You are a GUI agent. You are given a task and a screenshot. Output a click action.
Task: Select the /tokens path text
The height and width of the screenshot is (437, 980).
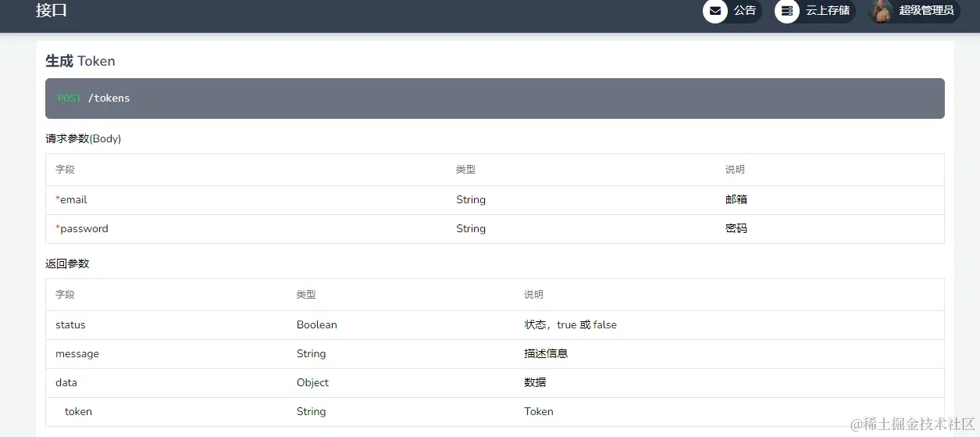109,99
